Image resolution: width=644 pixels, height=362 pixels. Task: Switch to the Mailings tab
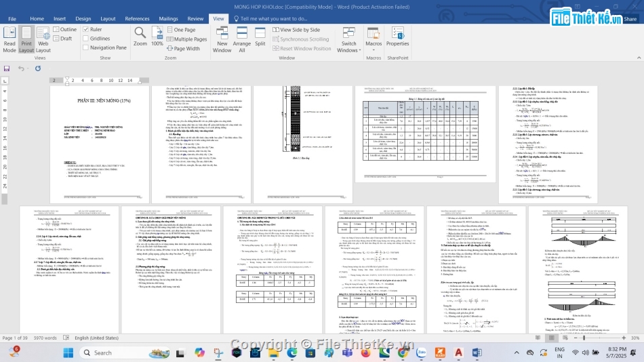[168, 18]
